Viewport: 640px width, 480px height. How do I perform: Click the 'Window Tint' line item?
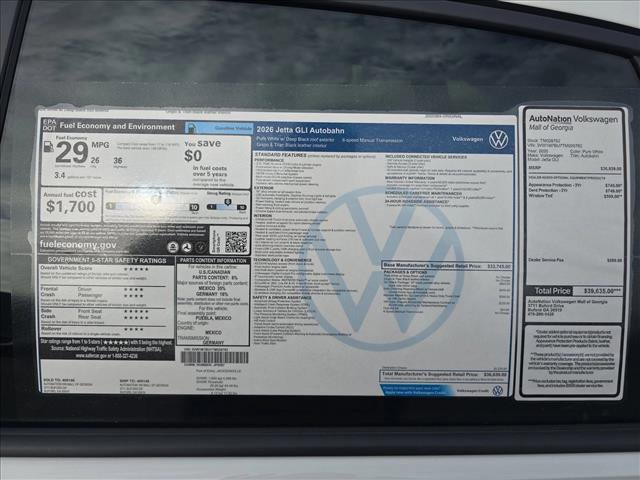pos(575,196)
